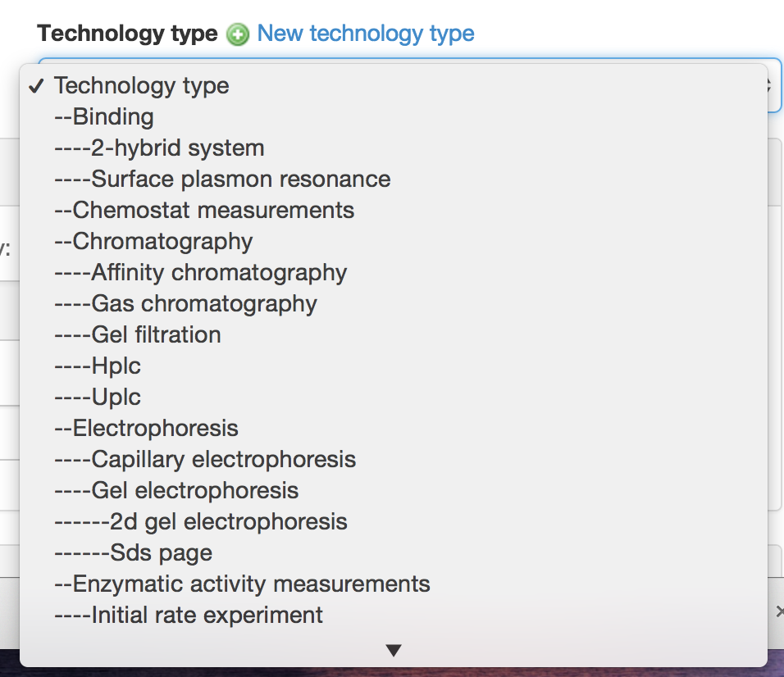Choose Surface plasmon resonance
Image resolution: width=784 pixels, height=677 pixels.
click(221, 179)
